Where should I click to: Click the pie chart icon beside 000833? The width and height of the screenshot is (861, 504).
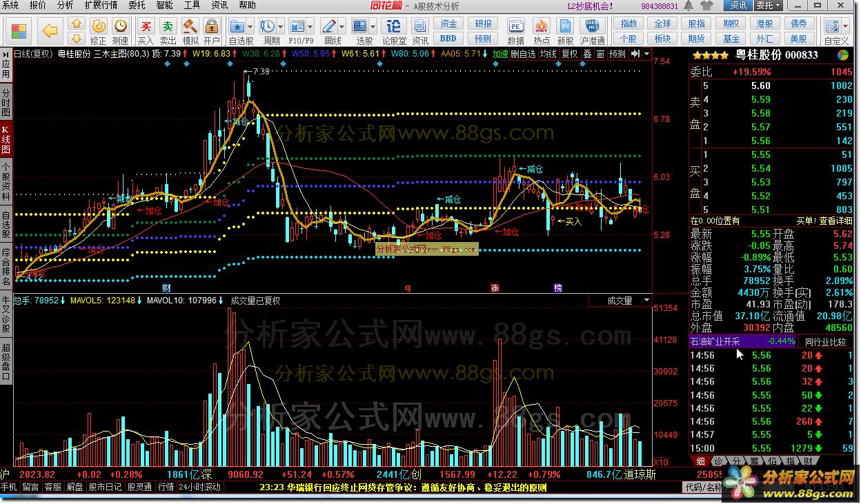coord(843,54)
